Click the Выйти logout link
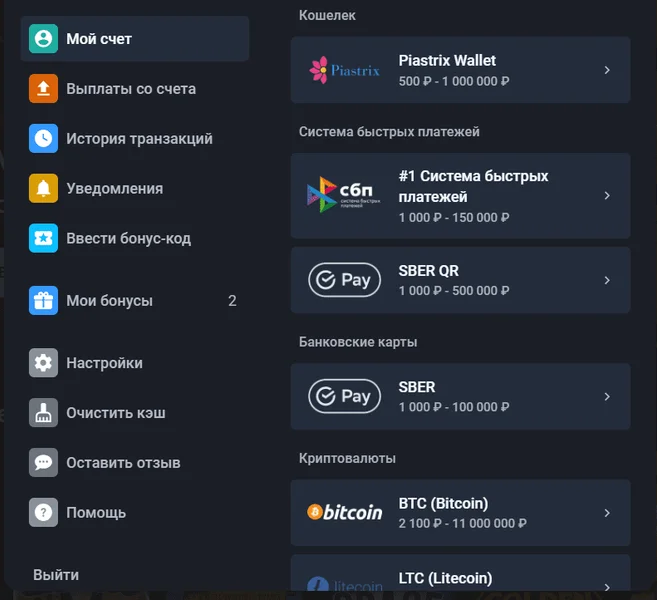Screen dimensions: 657x600 [x=56, y=575]
